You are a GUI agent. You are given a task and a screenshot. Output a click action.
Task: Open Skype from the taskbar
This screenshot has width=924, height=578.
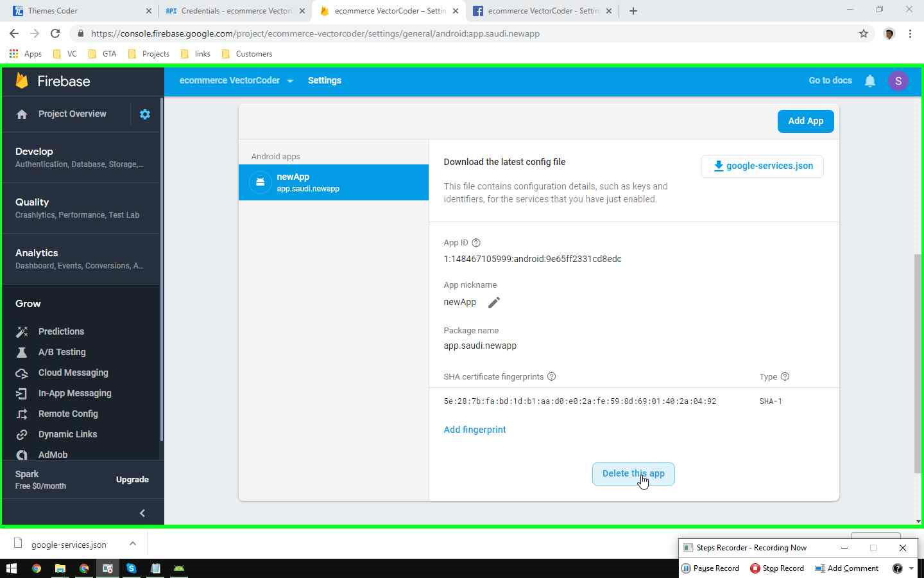coord(132,568)
